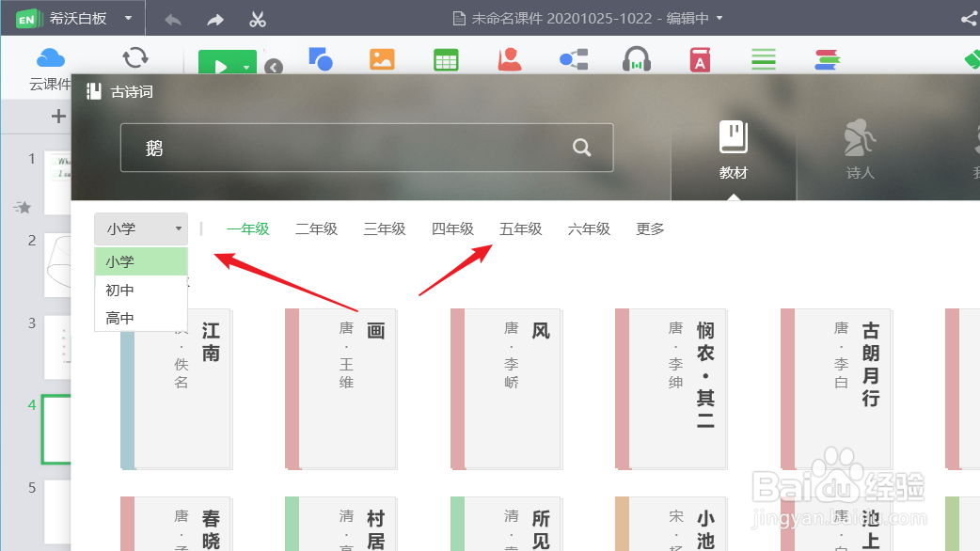The width and height of the screenshot is (980, 551).
Task: Select the 一年级 grade filter
Action: click(x=248, y=228)
